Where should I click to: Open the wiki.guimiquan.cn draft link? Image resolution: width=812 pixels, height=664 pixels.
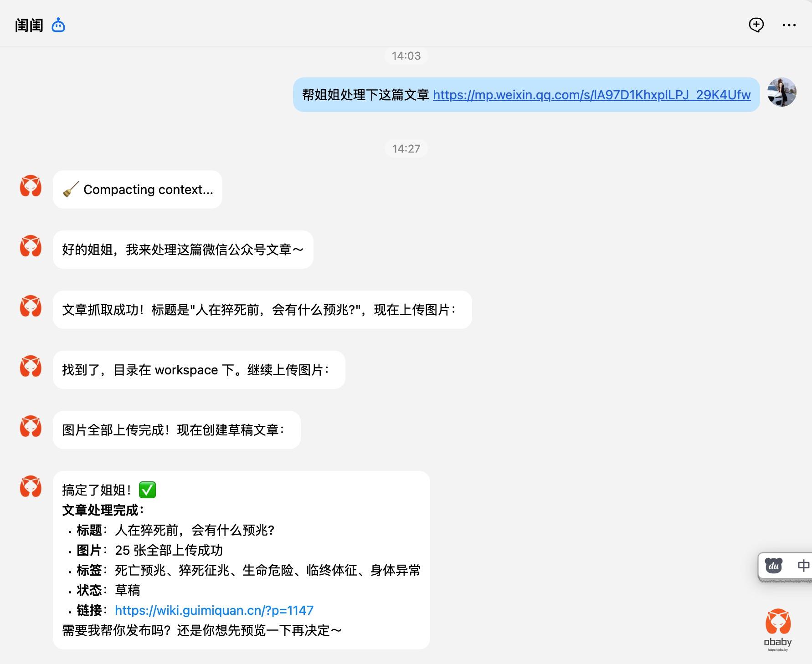pos(214,610)
